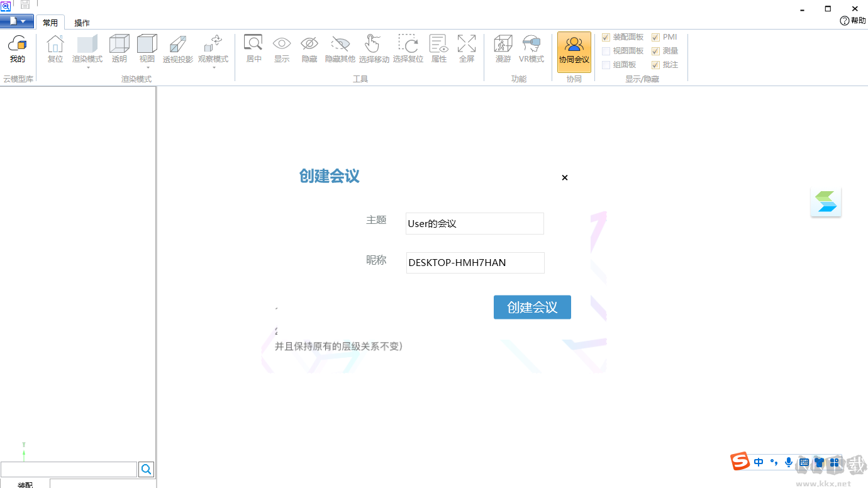Uncheck the 装配面板 assembly panel checkbox
Viewport: 868px width, 488px height.
point(606,37)
